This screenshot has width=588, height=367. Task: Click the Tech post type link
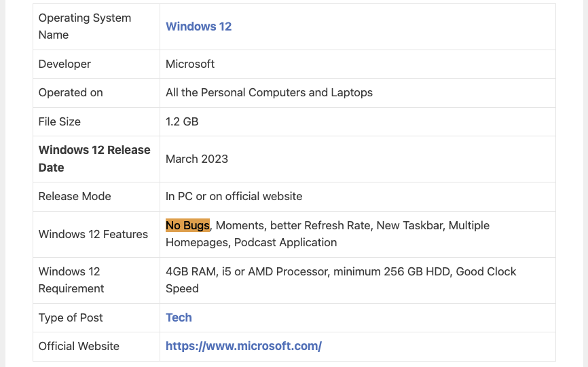[179, 317]
